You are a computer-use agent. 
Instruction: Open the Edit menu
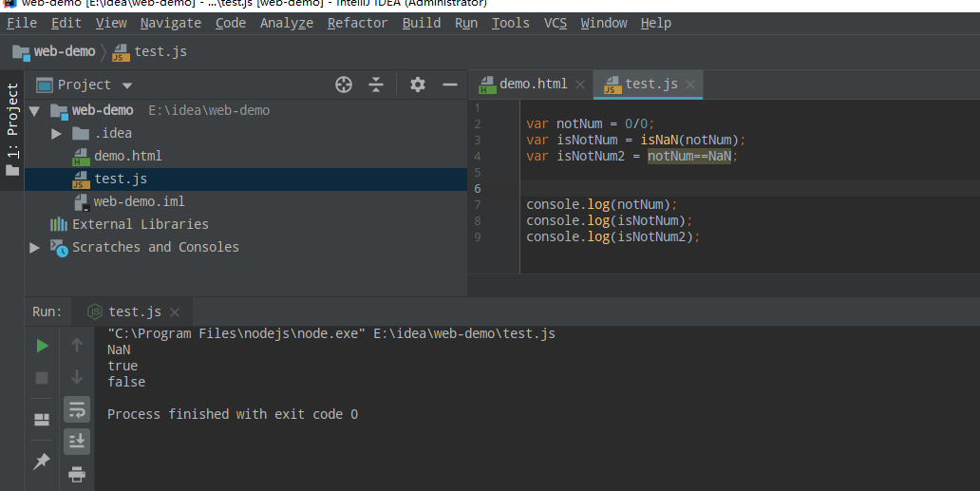pos(66,23)
